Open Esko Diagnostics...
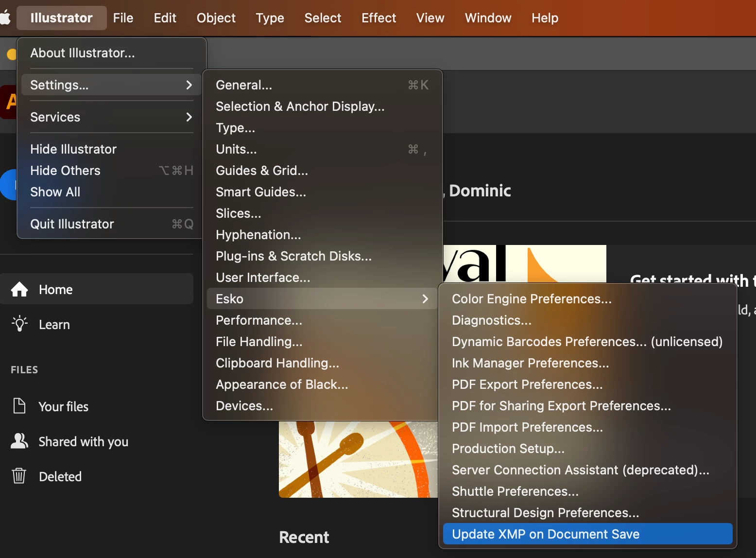 tap(588, 320)
